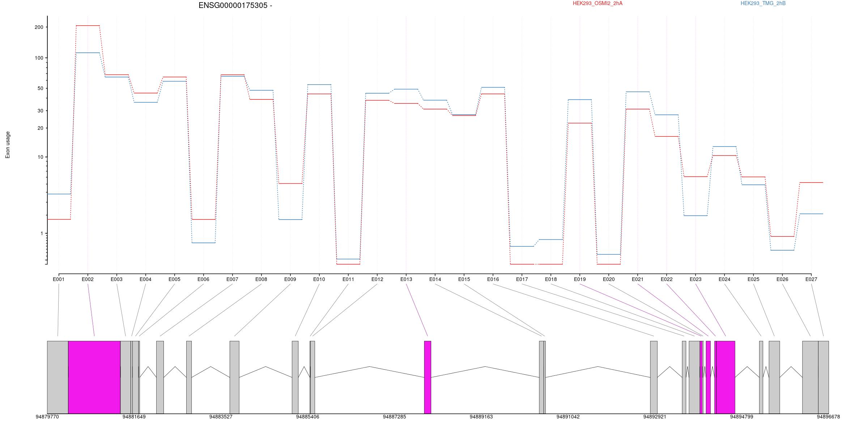Click the rightmost gray E027 exon block

tap(824, 377)
